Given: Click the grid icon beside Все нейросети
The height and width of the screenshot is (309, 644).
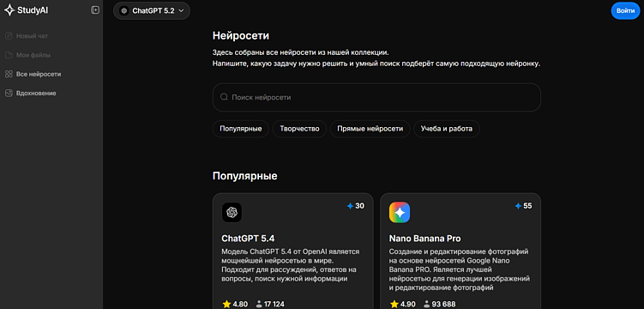Looking at the screenshot, I should pyautogui.click(x=9, y=75).
